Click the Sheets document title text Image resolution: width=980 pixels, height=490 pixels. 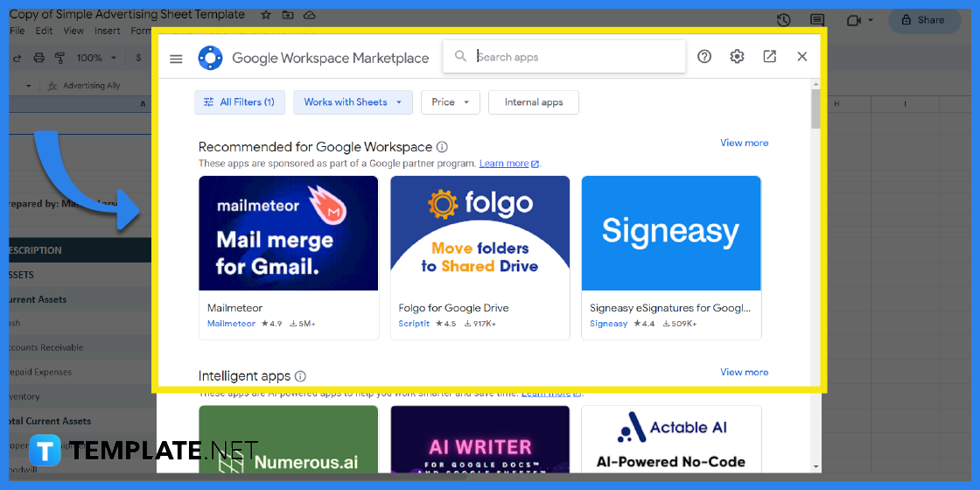(x=128, y=14)
